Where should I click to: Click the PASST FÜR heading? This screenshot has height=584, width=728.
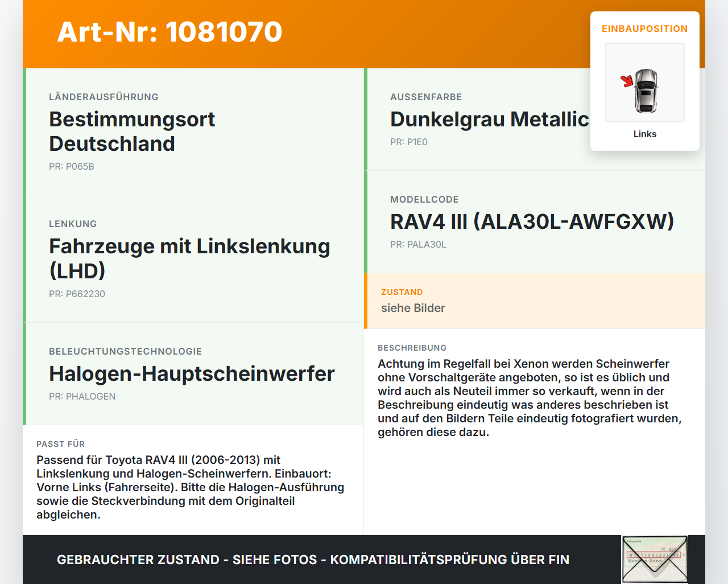(x=60, y=444)
